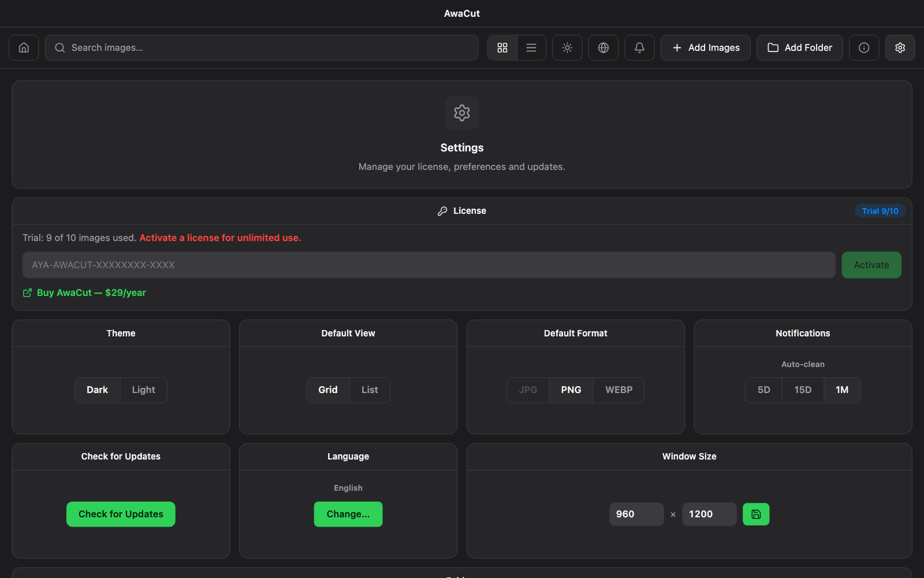This screenshot has width=924, height=578.
Task: Go to the home screen
Action: tap(24, 47)
